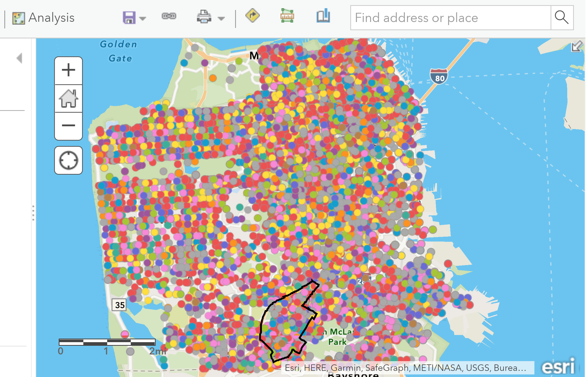
Task: Open the Directions tool
Action: (x=252, y=16)
